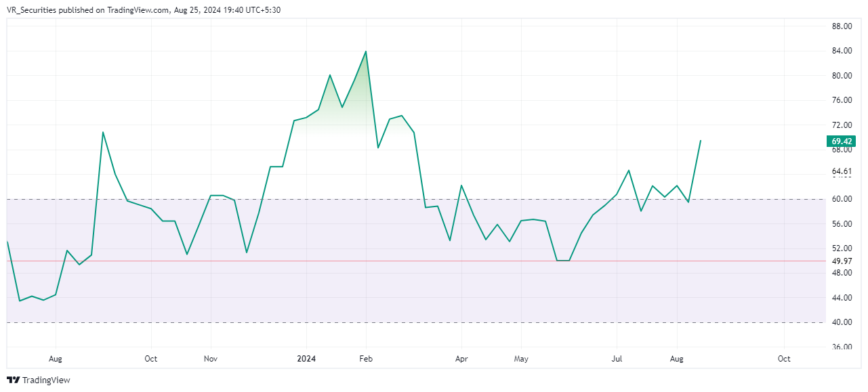868x392 pixels.
Task: Click the 72.00 price axis label
Action: [842, 125]
